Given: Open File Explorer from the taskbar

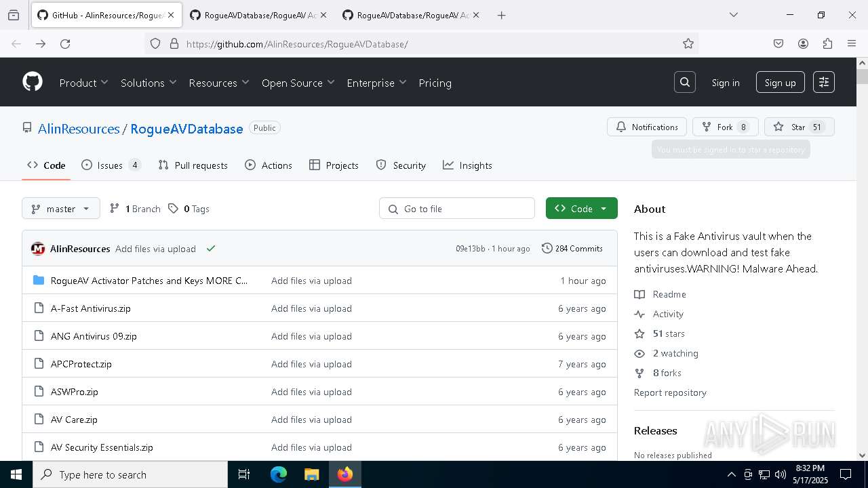Looking at the screenshot, I should [311, 474].
